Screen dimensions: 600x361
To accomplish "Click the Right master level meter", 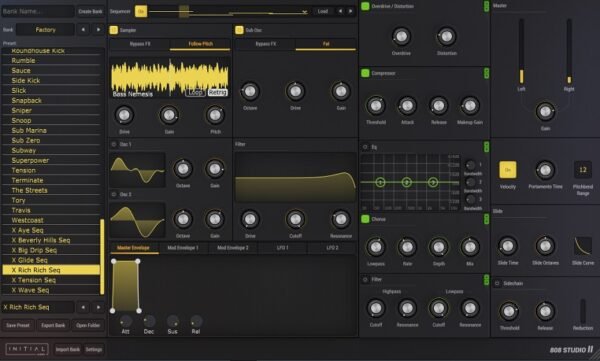I will 569,51.
